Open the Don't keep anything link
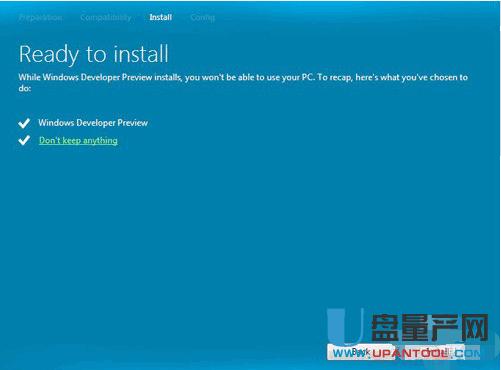Image resolution: width=501 pixels, height=370 pixels. [78, 140]
